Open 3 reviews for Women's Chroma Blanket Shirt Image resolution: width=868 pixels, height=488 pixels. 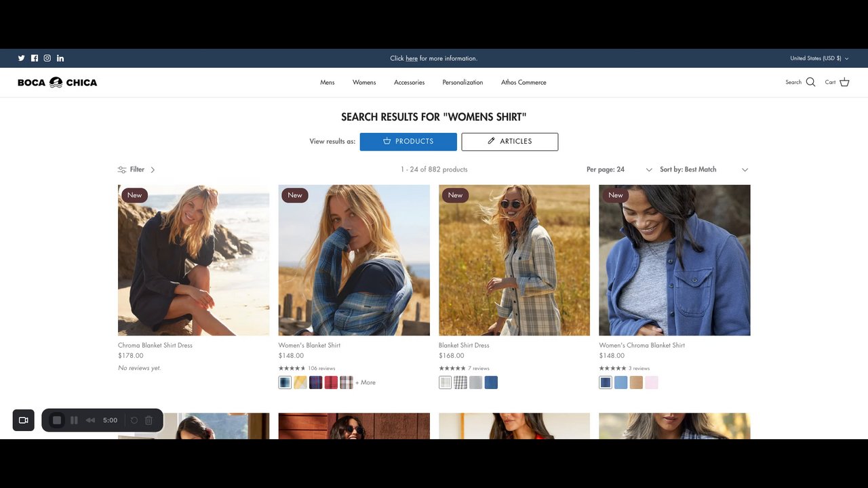(639, 369)
